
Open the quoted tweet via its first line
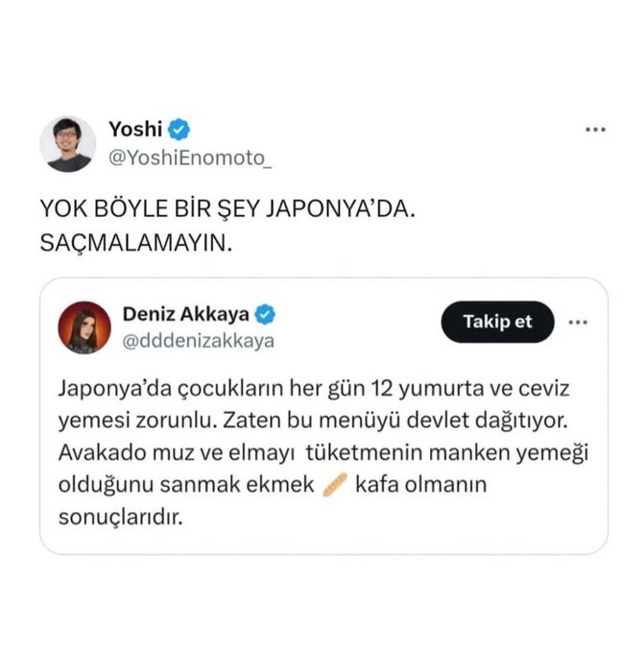click(x=314, y=389)
